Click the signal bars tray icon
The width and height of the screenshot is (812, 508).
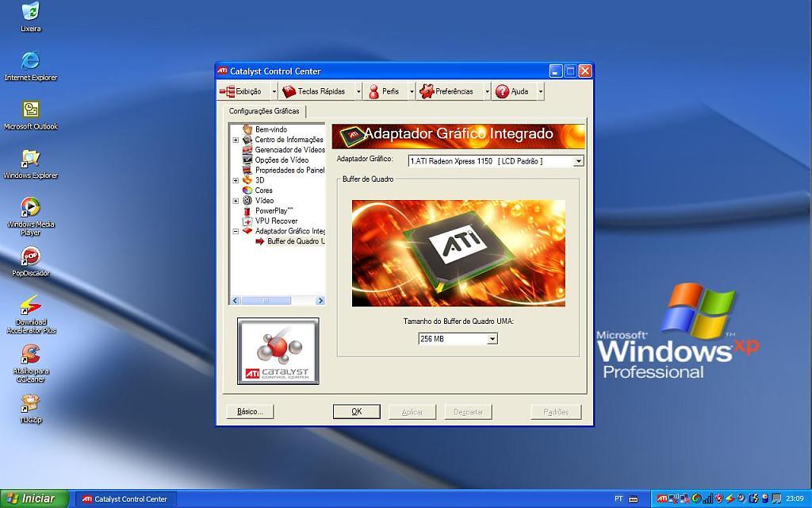(707, 498)
